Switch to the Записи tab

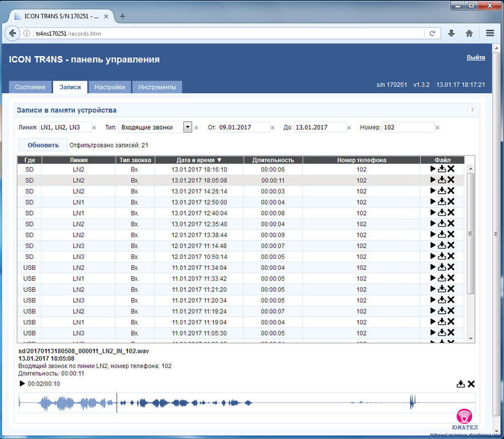[x=70, y=87]
